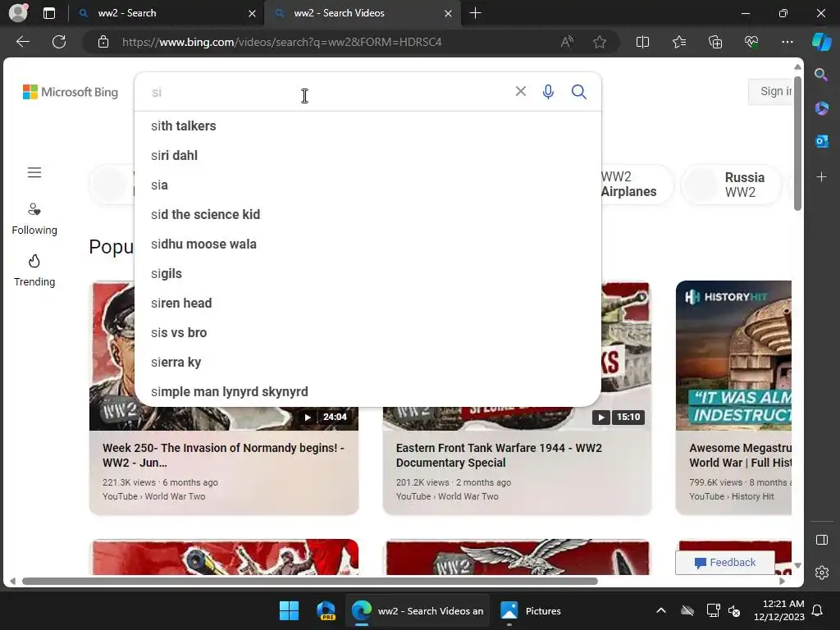Choose the 'sith talkers' suggestion
Viewport: 840px width, 630px height.
tap(367, 126)
